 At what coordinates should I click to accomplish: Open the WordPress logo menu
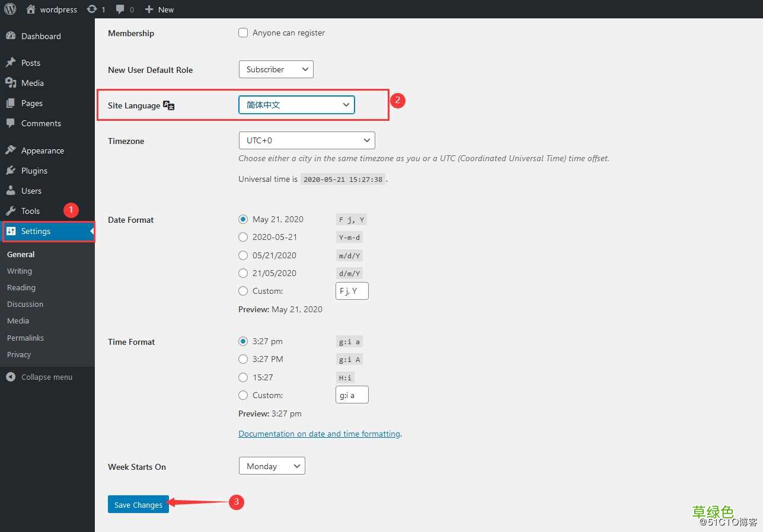tap(9, 9)
